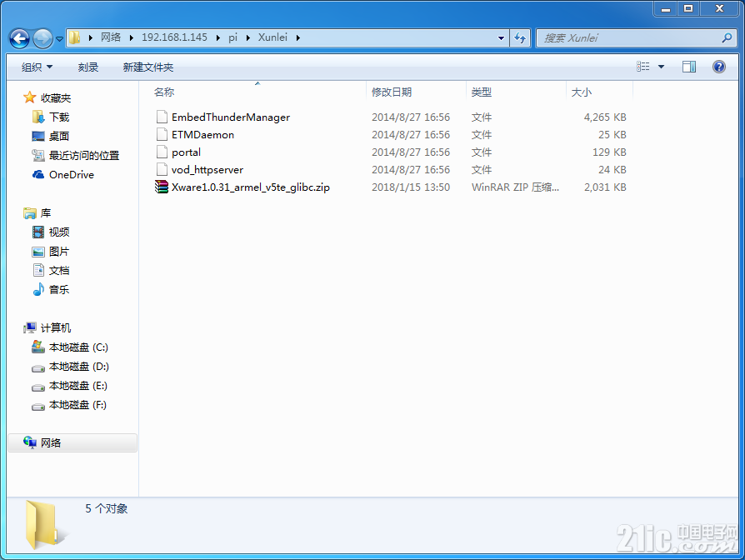745x560 pixels.
Task: Select the ETMDaemon file icon
Action: click(x=162, y=134)
